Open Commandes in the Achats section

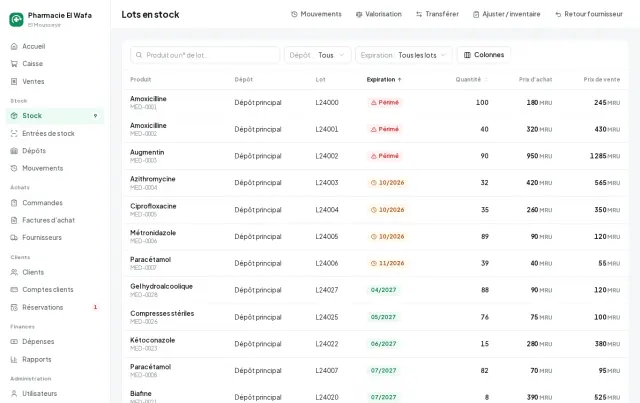coord(55,203)
